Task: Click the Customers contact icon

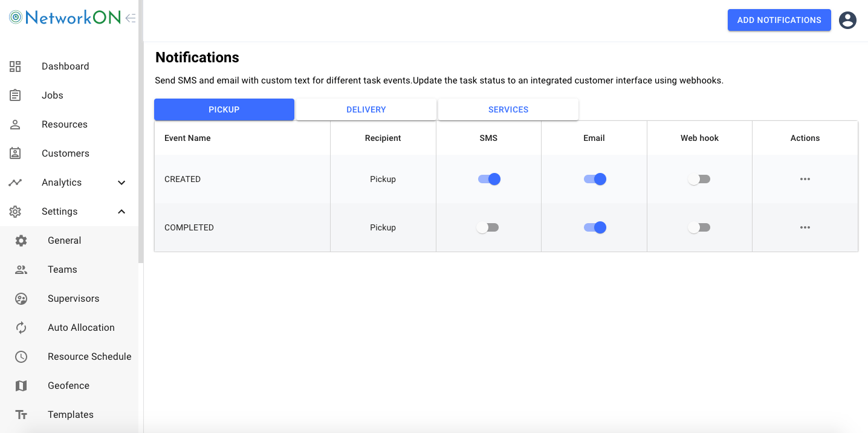Action: tap(15, 154)
